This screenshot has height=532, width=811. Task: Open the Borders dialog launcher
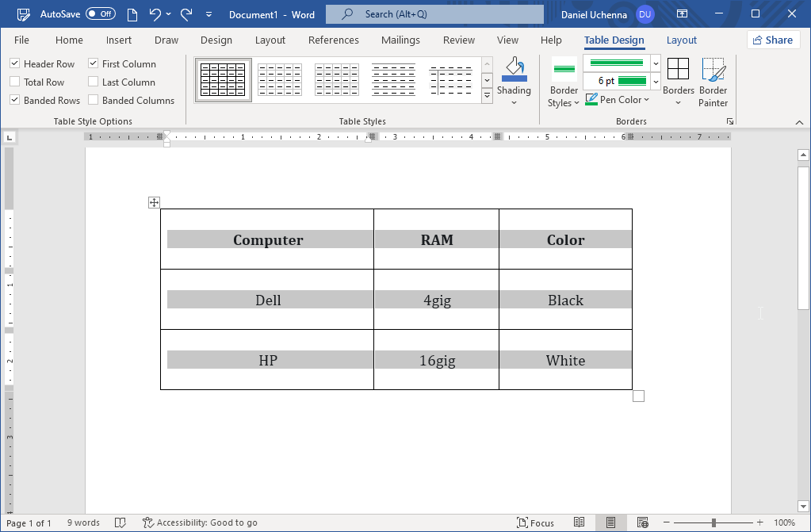tap(729, 121)
